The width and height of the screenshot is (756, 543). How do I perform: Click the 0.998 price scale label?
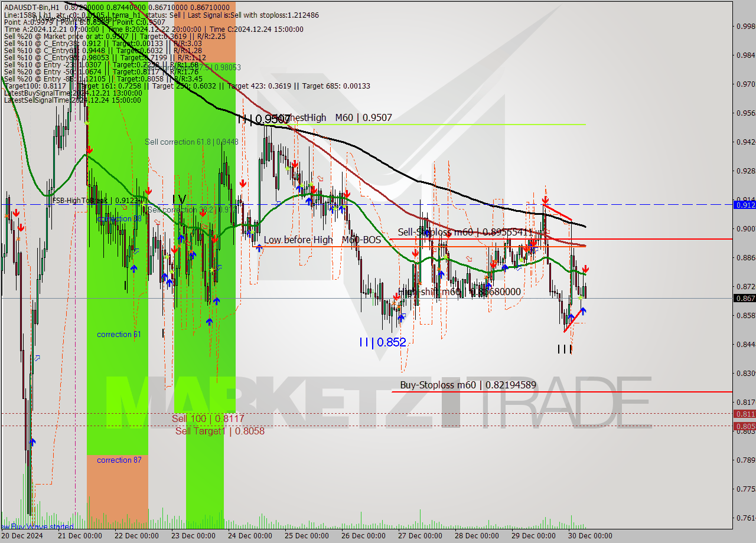pyautogui.click(x=745, y=26)
